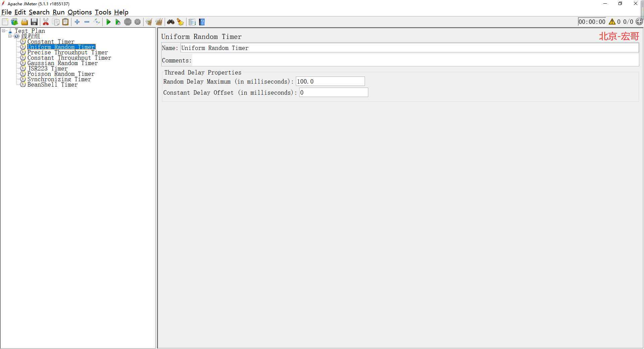This screenshot has width=644, height=349.
Task: Click the Cut scissors icon
Action: (x=46, y=22)
